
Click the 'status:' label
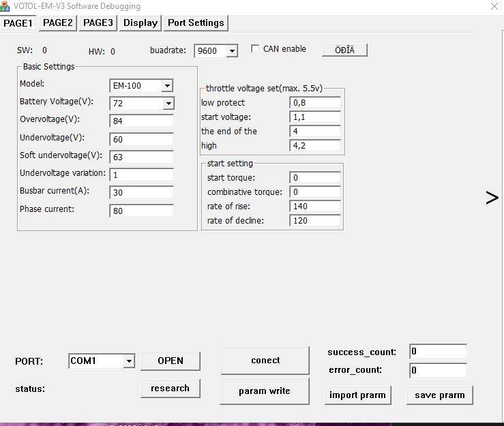pos(30,389)
